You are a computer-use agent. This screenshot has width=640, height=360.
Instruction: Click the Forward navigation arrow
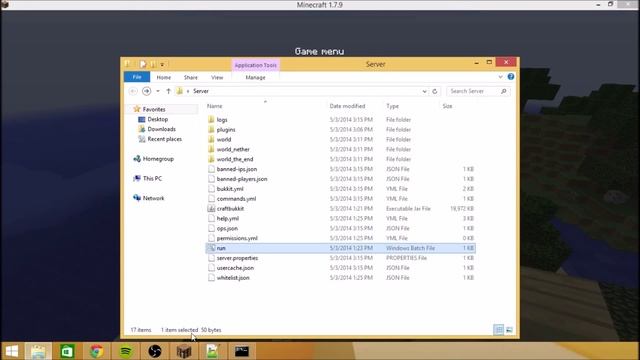click(x=146, y=91)
